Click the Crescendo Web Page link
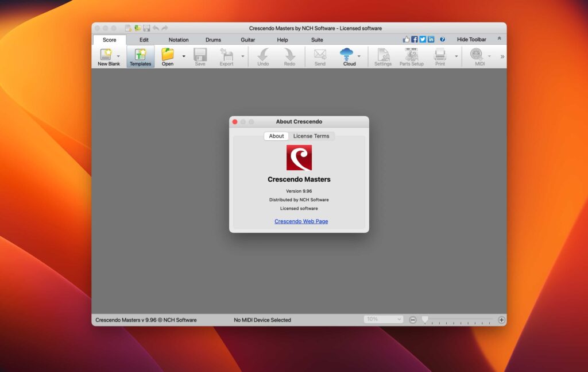Screen dimensions: 588x372 pyautogui.click(x=301, y=221)
